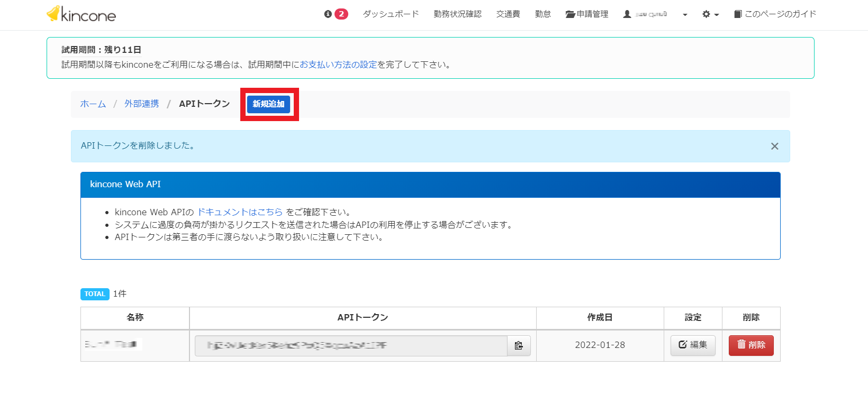
Task: Click the TOTAL badge
Action: 95,294
